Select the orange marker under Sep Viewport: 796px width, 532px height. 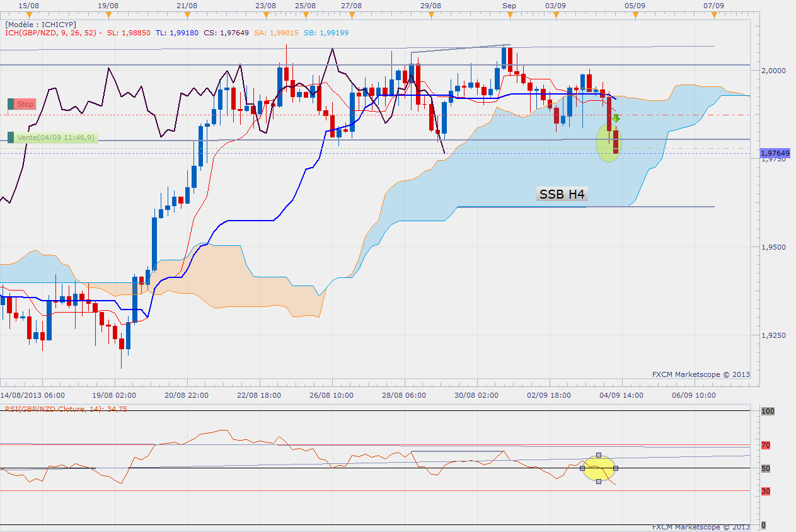pyautogui.click(x=509, y=14)
